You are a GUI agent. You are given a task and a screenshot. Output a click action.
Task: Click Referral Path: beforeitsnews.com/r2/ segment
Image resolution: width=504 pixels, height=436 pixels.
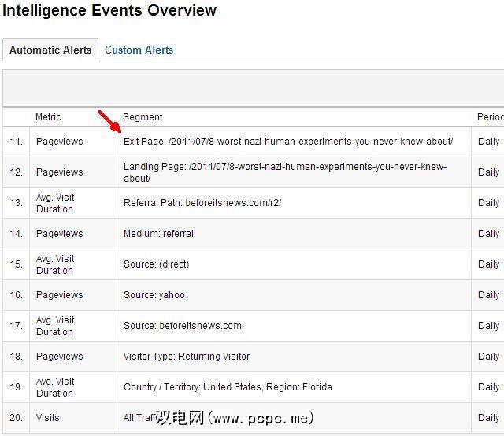pos(202,203)
